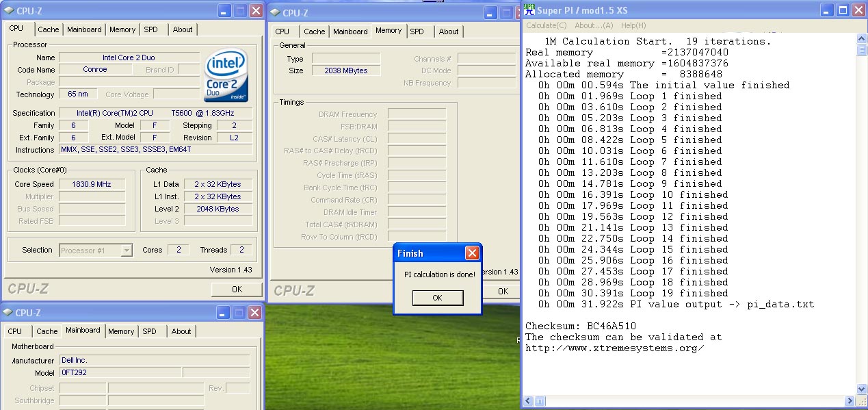Image resolution: width=868 pixels, height=410 pixels.
Task: Click the 'http://www.xtremesystems.org/' text
Action: (615, 348)
